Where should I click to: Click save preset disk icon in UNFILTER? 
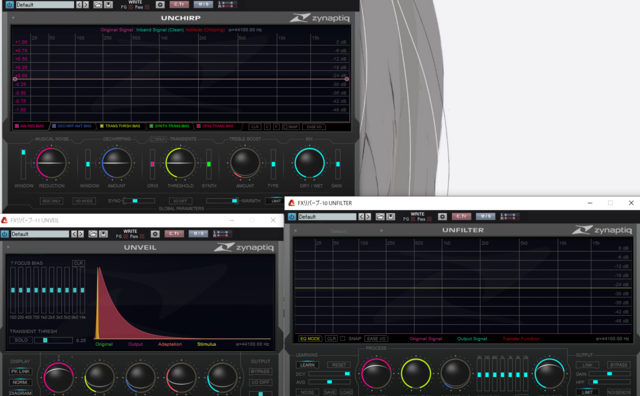[391, 217]
